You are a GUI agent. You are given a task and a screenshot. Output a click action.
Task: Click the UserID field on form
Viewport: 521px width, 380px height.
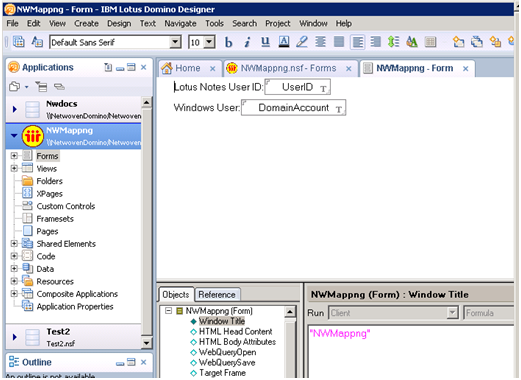pyautogui.click(x=297, y=87)
